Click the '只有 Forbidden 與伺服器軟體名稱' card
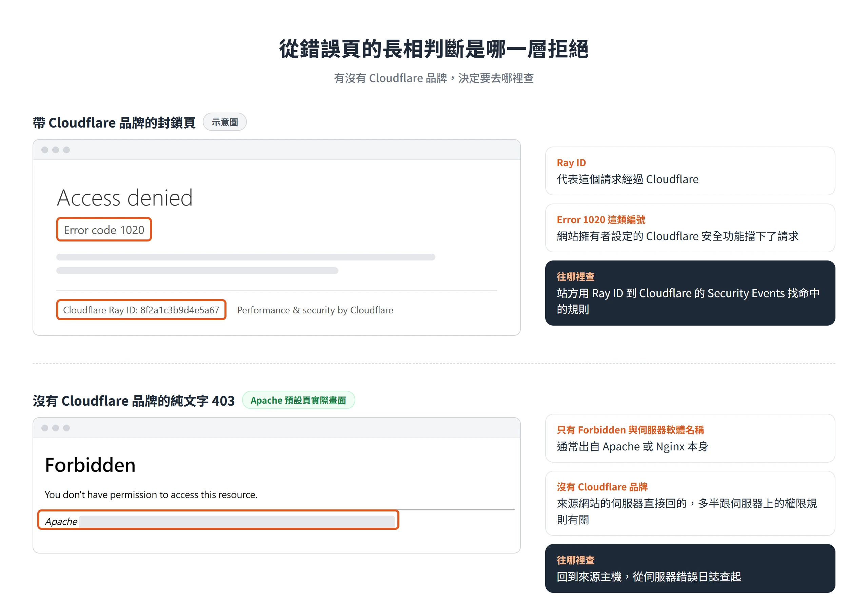The height and width of the screenshot is (601, 868). (x=690, y=438)
